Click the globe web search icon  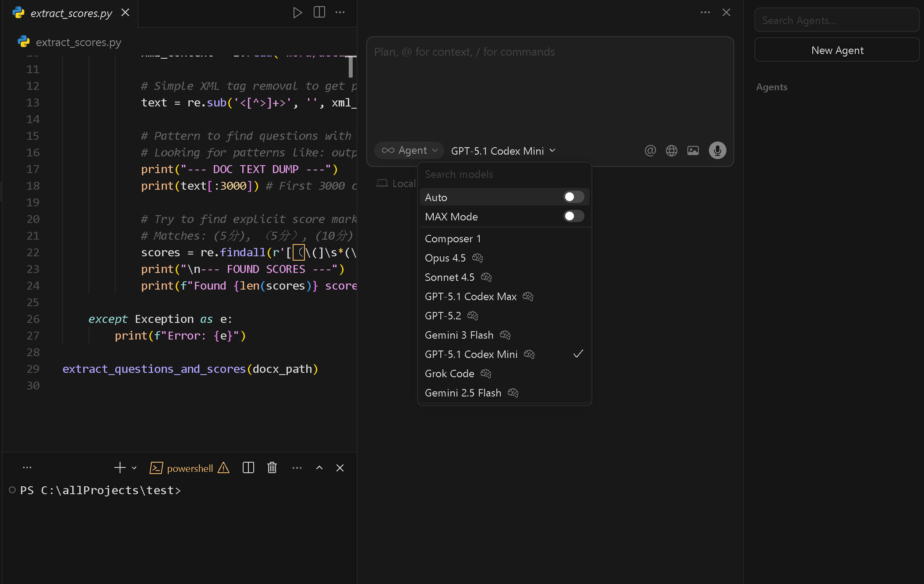[672, 151]
